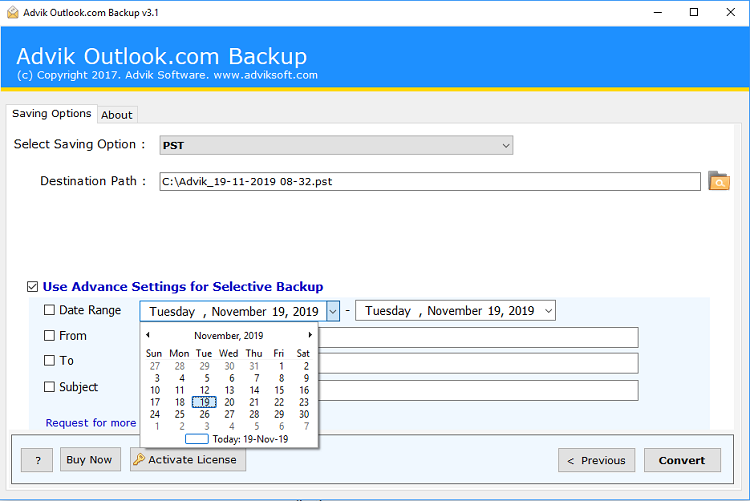Screen dimensions: 750x501
Task: Select November 25 in calendar
Action: point(179,414)
